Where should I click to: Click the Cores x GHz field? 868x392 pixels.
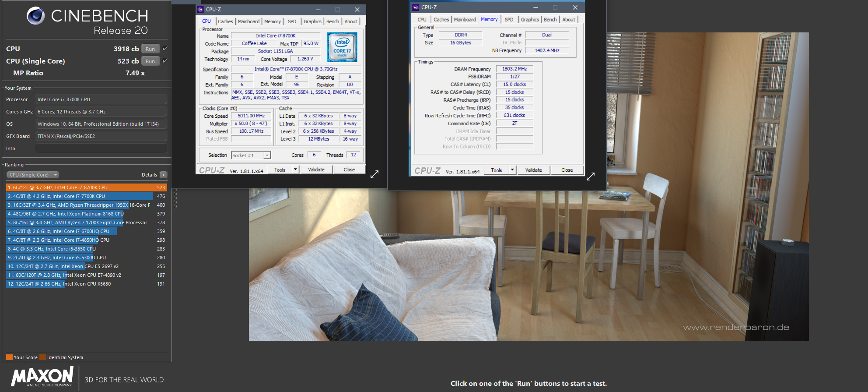tap(101, 112)
